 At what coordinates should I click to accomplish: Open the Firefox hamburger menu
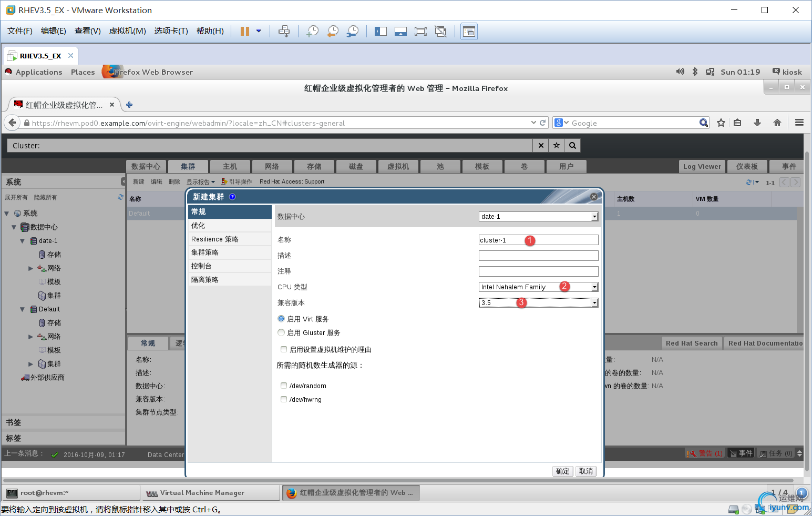tap(799, 123)
